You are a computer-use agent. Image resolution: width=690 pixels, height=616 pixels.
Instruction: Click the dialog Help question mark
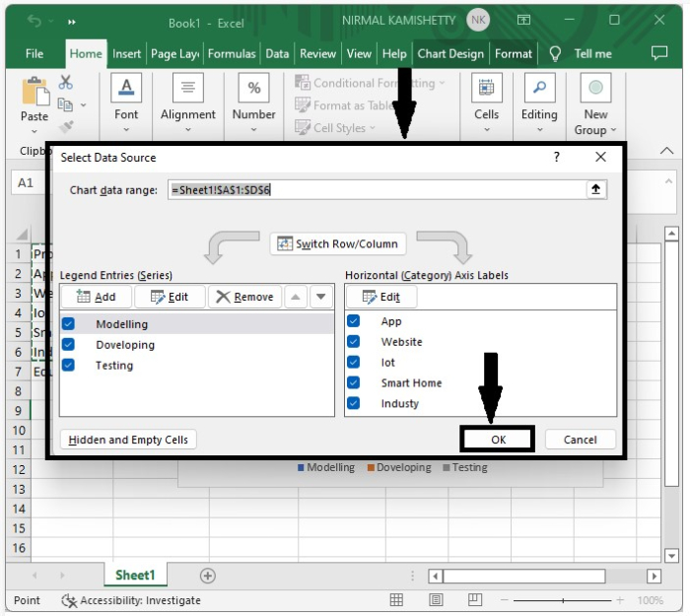click(x=557, y=157)
